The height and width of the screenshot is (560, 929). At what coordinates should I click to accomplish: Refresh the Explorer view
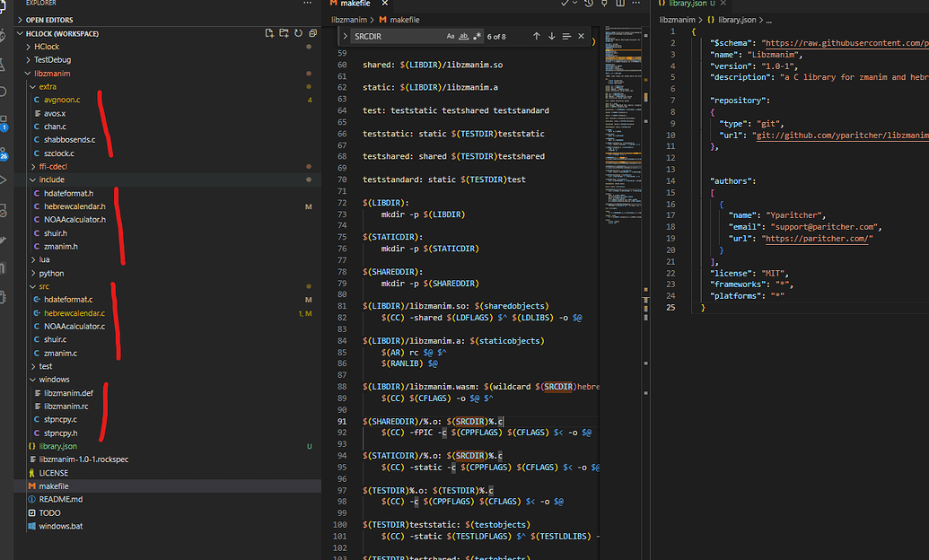point(297,31)
